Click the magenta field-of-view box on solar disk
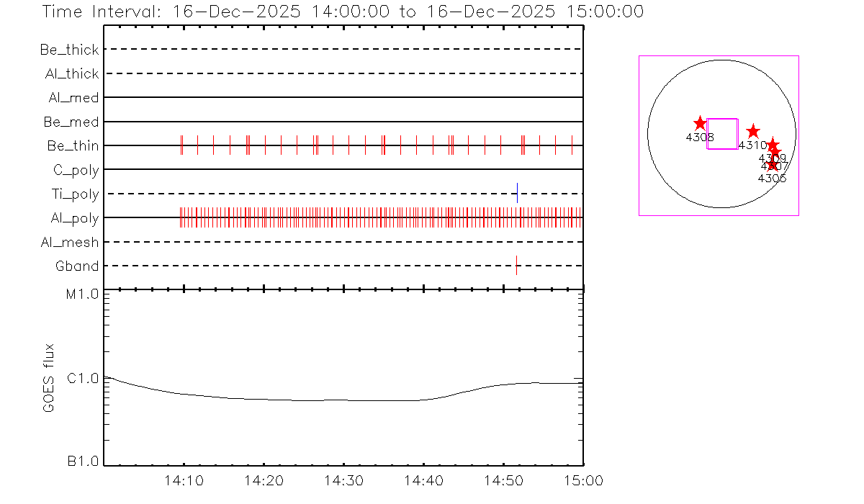Screen dimensions: 864x504 (x=722, y=134)
